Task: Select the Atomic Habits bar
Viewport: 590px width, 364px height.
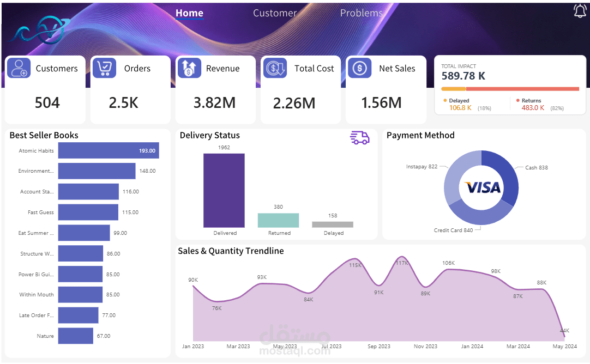Action: 109,150
